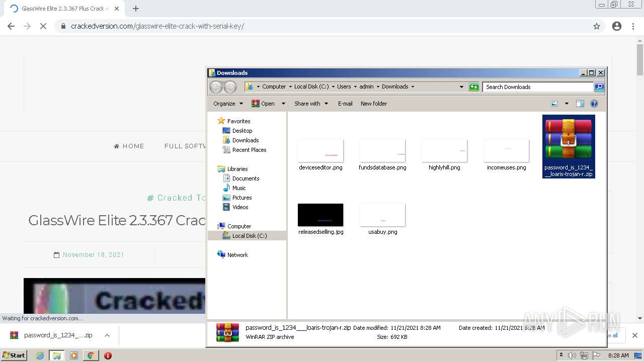Image resolution: width=644 pixels, height=362 pixels.
Task: Open the Share with menu
Action: pyautogui.click(x=311, y=104)
